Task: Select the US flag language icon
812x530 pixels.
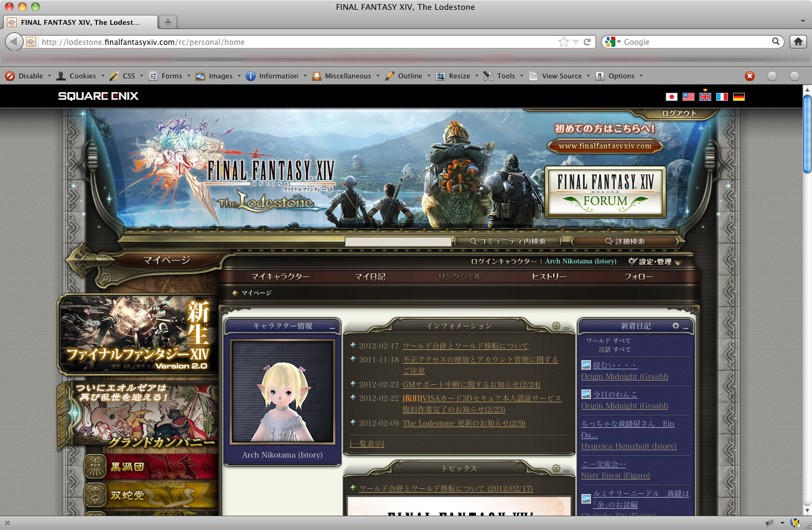Action: (688, 97)
